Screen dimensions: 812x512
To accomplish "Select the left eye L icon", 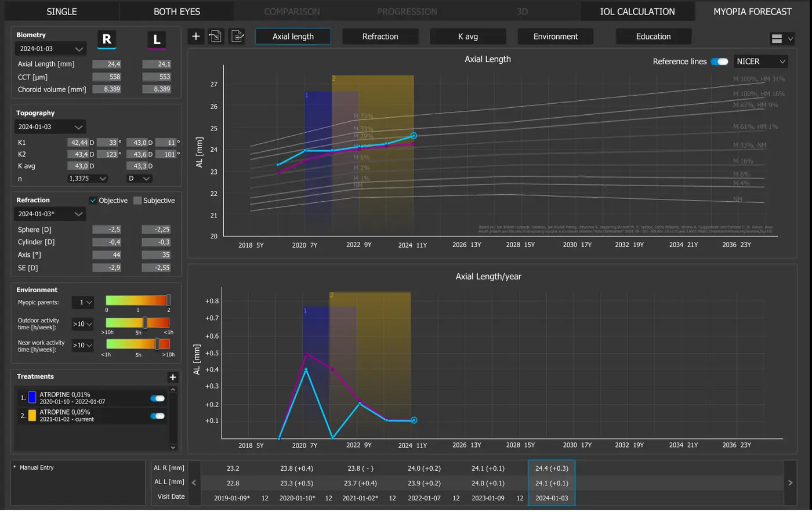I will coord(157,39).
